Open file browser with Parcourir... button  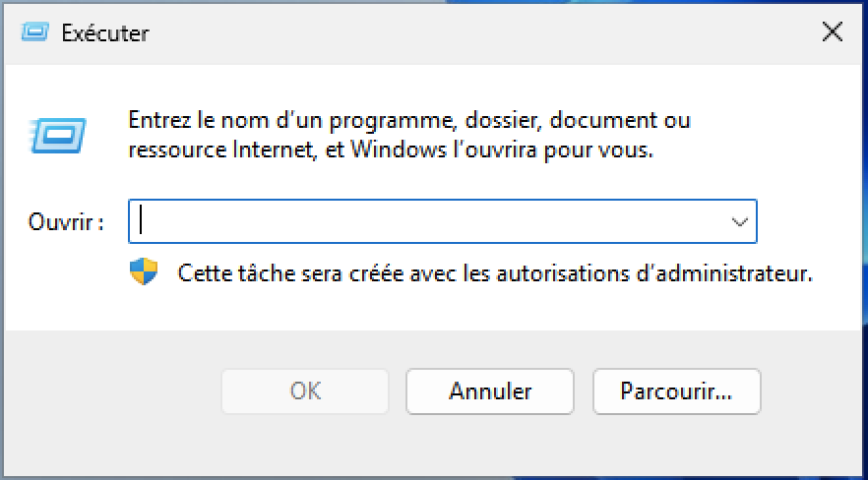676,391
